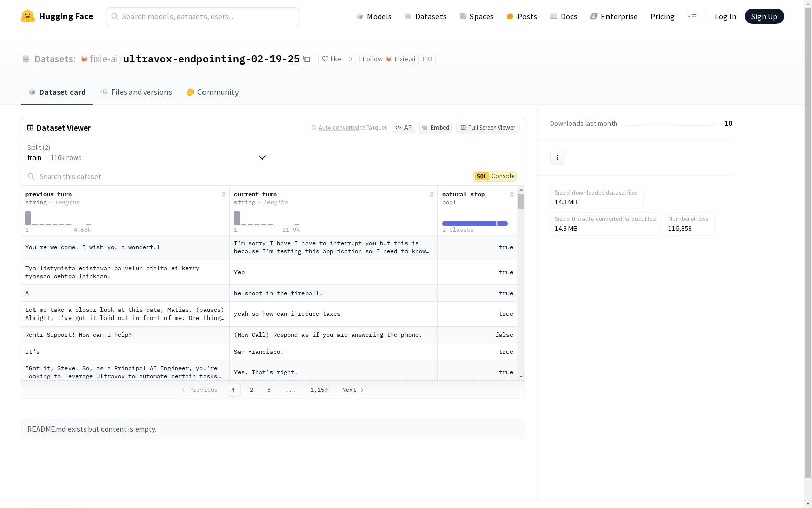Click the additional navigation menu icon

click(x=692, y=16)
